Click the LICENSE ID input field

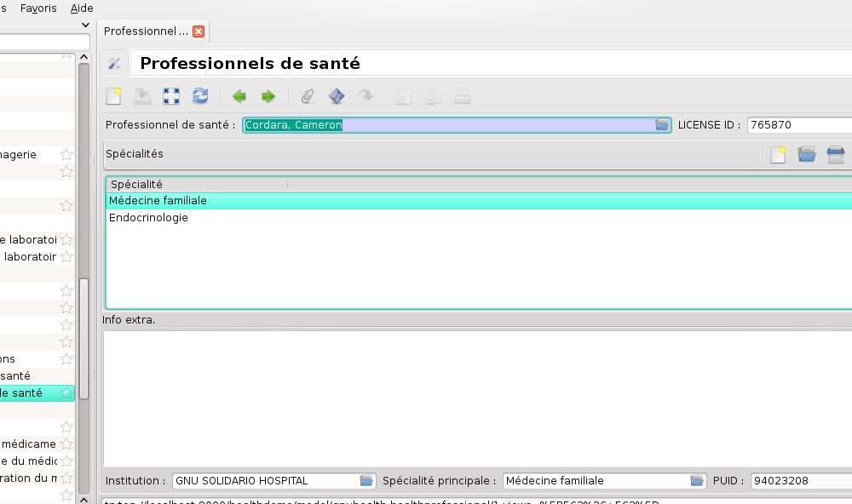(797, 125)
